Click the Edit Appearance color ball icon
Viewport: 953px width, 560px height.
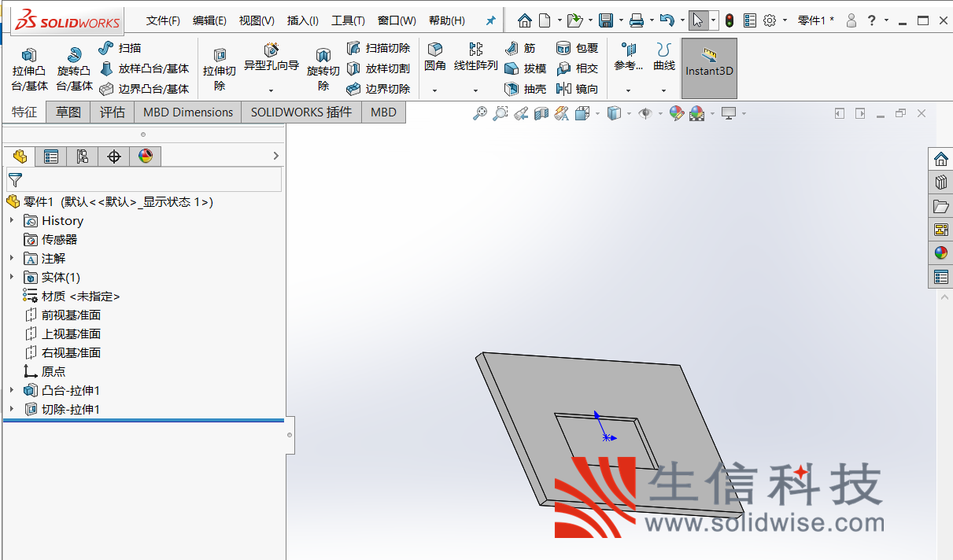click(676, 114)
